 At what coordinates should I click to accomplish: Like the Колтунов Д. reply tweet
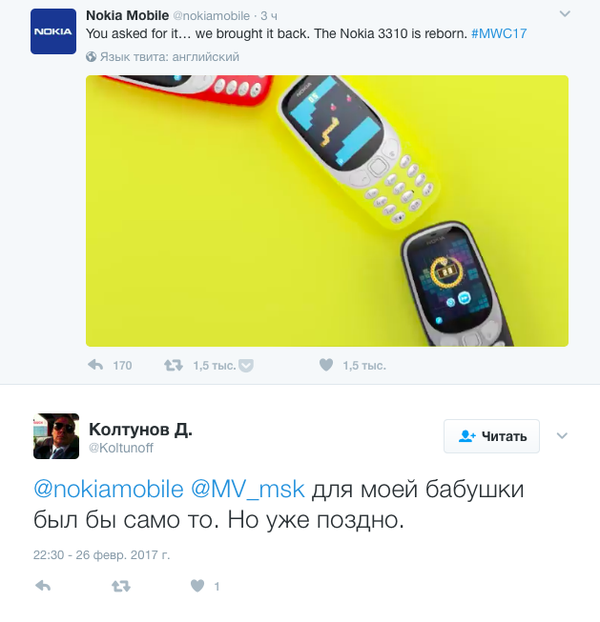pyautogui.click(x=197, y=586)
